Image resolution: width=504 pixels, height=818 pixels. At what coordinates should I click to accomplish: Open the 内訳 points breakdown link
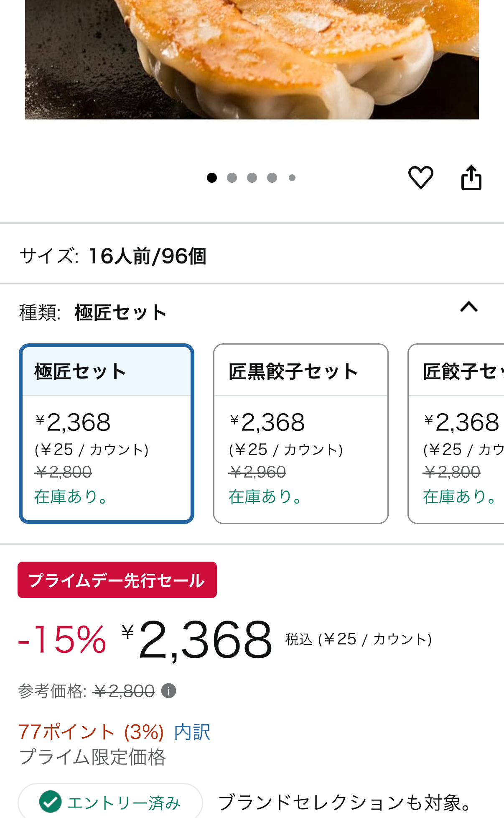pyautogui.click(x=192, y=732)
